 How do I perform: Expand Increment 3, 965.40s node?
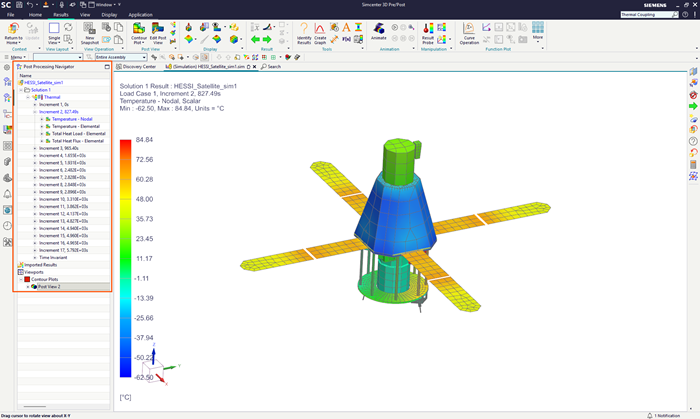[35, 148]
